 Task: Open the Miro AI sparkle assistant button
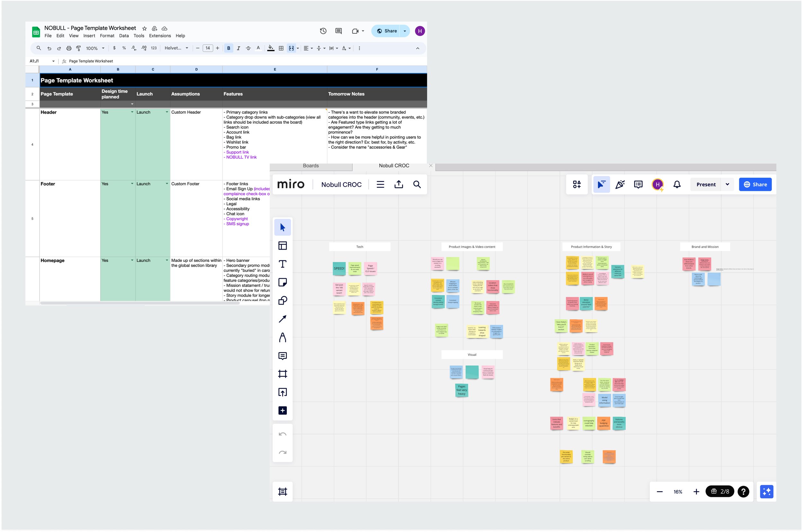(x=766, y=492)
